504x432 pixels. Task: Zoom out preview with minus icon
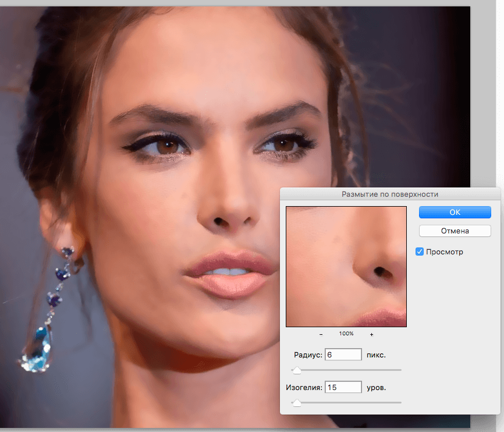(x=321, y=334)
